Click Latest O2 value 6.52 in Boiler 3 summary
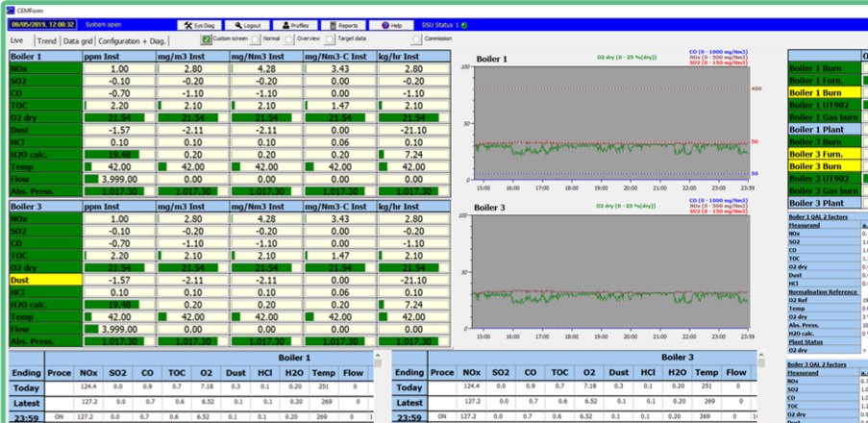 pyautogui.click(x=588, y=403)
